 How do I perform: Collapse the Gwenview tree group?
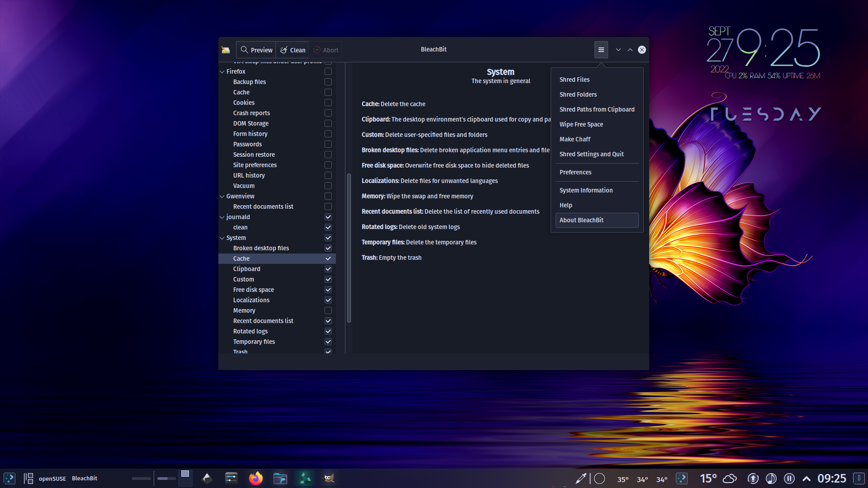pos(222,196)
